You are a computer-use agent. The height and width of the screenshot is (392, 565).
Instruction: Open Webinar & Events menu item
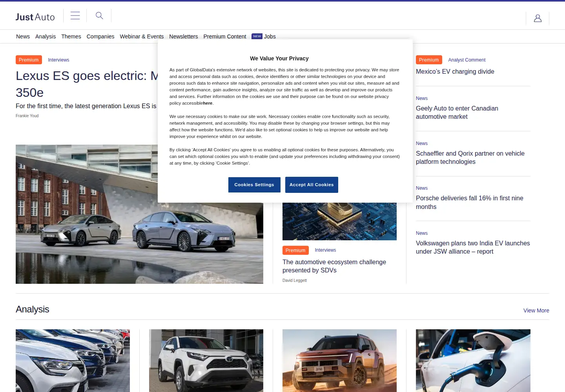point(142,36)
